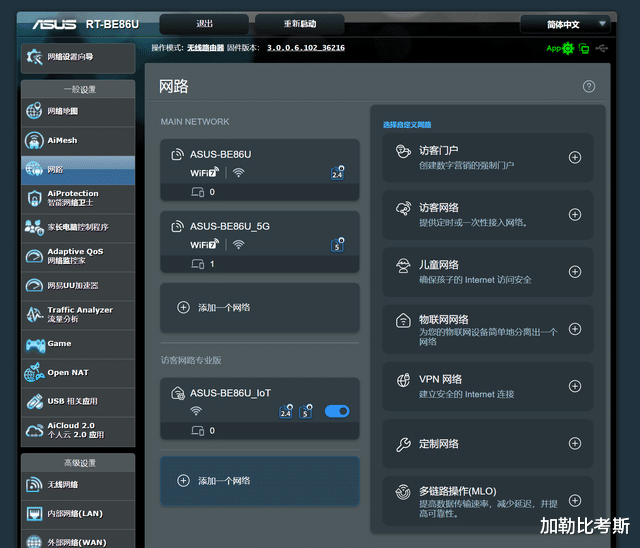640x548 pixels.
Task: Click the IoT Network house icon
Action: [x=403, y=320]
